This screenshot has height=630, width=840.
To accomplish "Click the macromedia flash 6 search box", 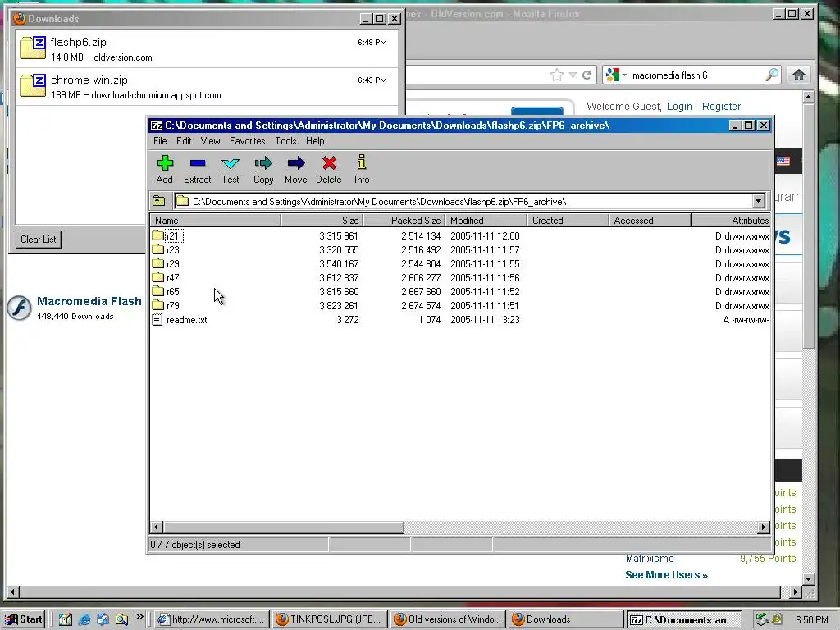I will 696,75.
